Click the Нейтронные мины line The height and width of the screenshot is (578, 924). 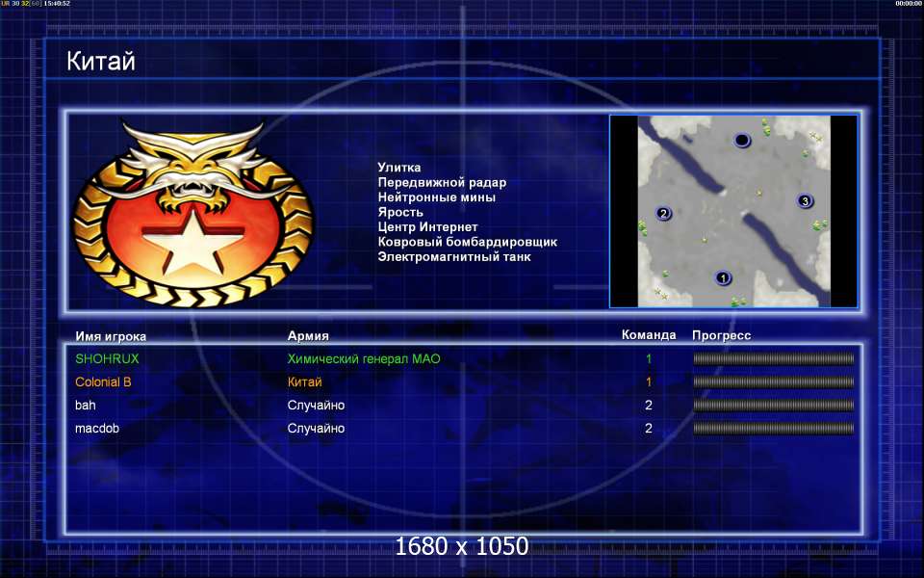pyautogui.click(x=437, y=197)
